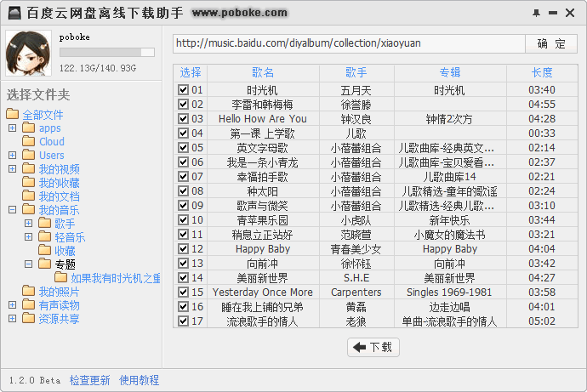Click folder icon next to Users
The width and height of the screenshot is (587, 392).
tap(28, 155)
